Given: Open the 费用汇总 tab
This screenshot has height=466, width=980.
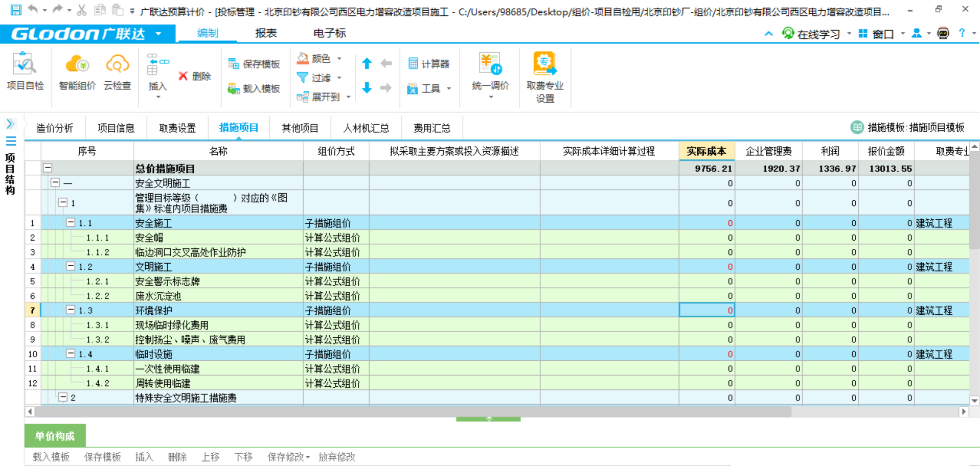Looking at the screenshot, I should tap(432, 128).
